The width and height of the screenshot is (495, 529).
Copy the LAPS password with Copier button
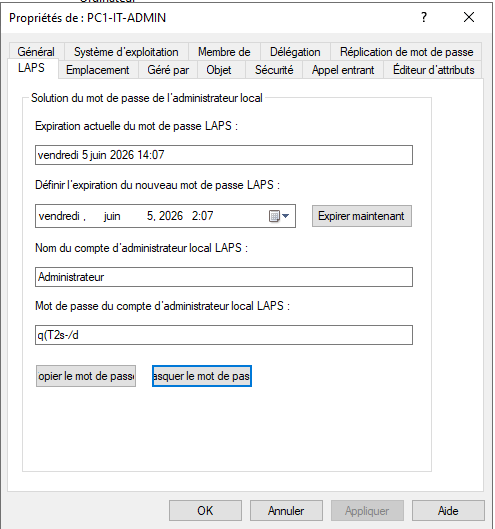(86, 376)
